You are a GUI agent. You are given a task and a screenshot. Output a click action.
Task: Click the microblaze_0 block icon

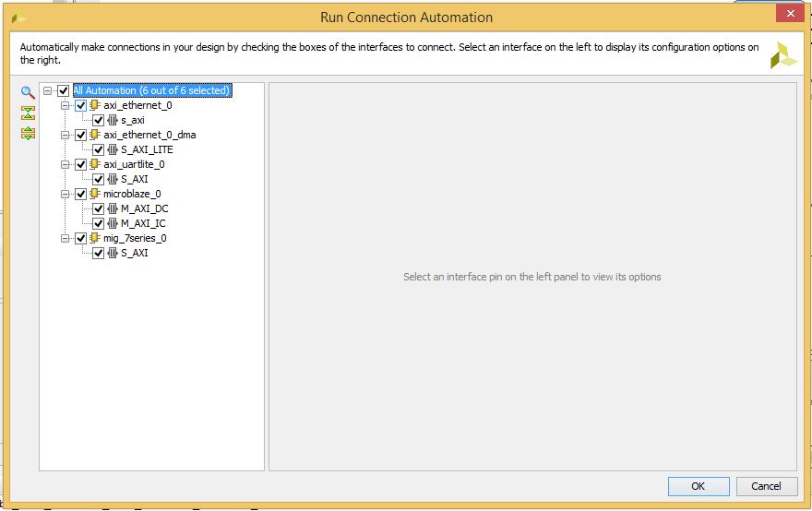[95, 194]
